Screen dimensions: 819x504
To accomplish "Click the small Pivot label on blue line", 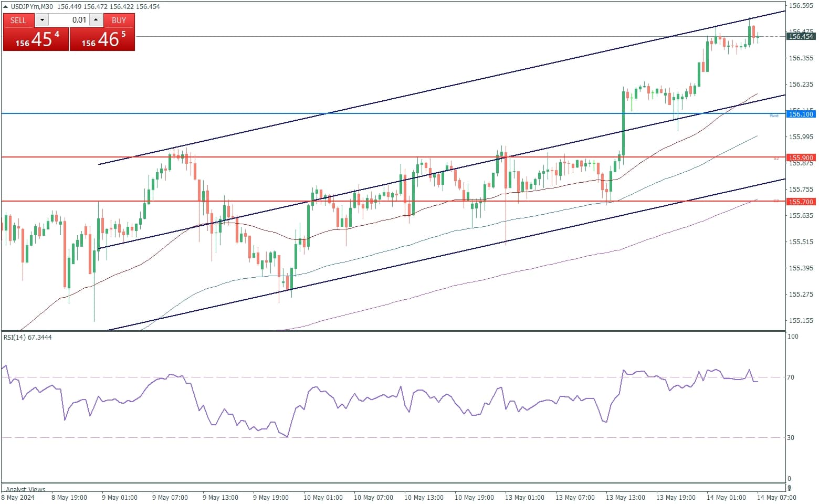I will (774, 115).
